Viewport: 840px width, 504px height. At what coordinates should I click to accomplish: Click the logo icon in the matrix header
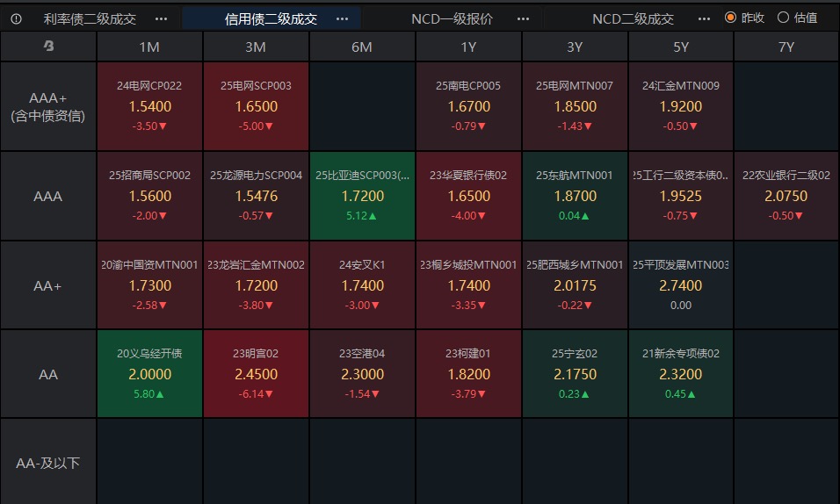pyautogui.click(x=48, y=46)
